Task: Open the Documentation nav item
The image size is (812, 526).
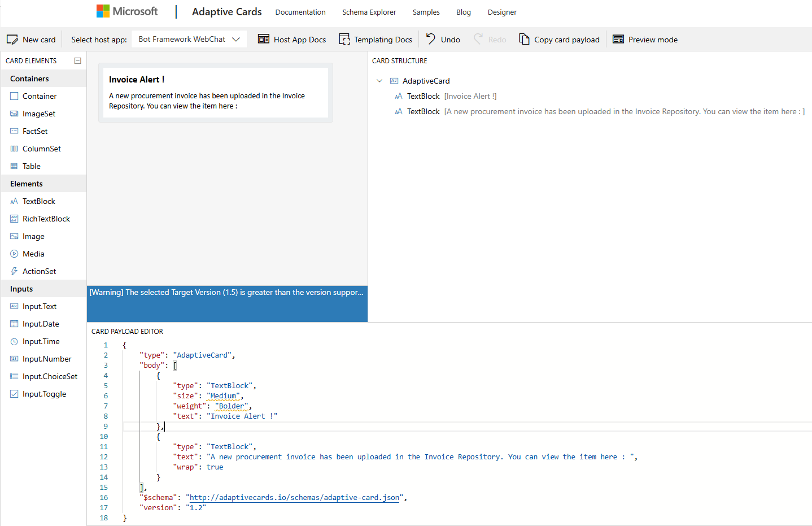Action: [300, 12]
